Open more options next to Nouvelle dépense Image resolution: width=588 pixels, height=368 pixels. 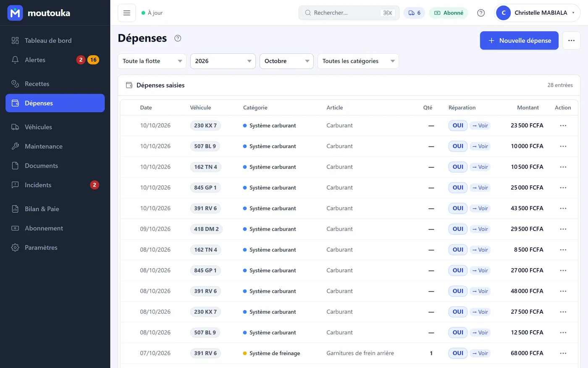click(x=571, y=40)
